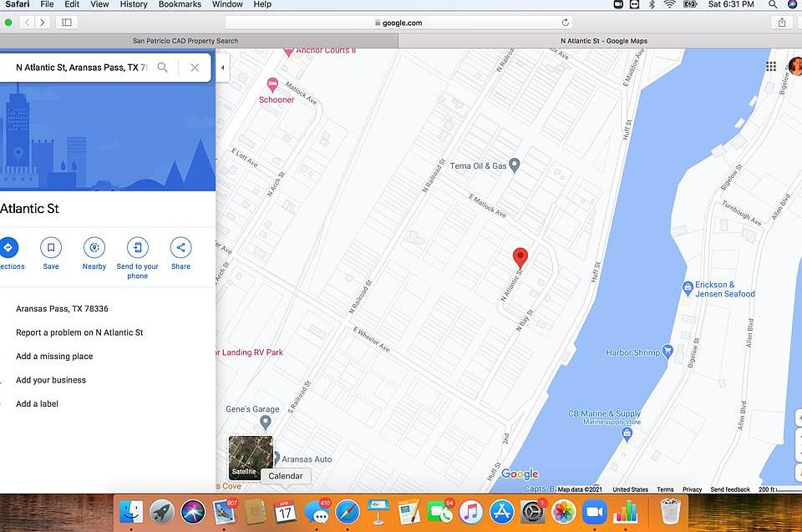Open Spotlight search from the menu bar
The width and height of the screenshot is (802, 532).
tap(773, 5)
